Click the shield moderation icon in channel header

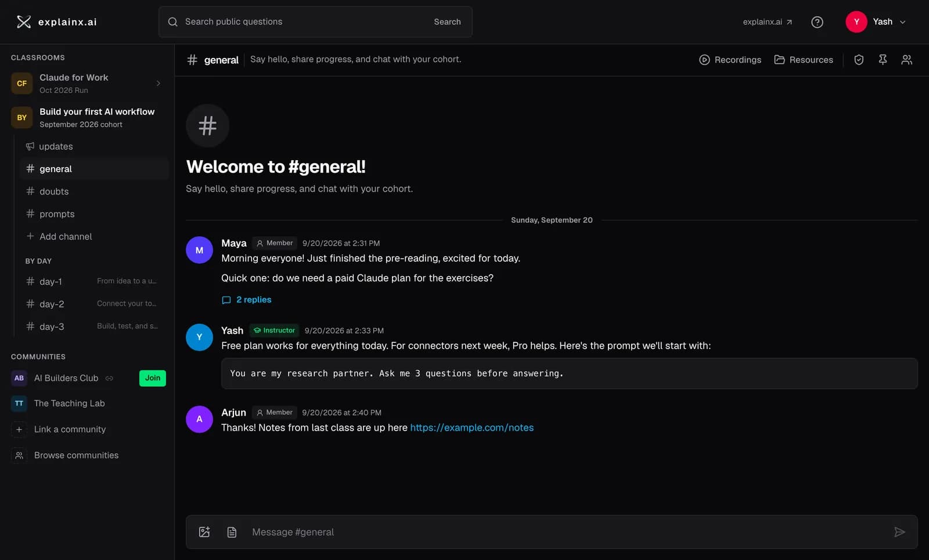pos(859,60)
